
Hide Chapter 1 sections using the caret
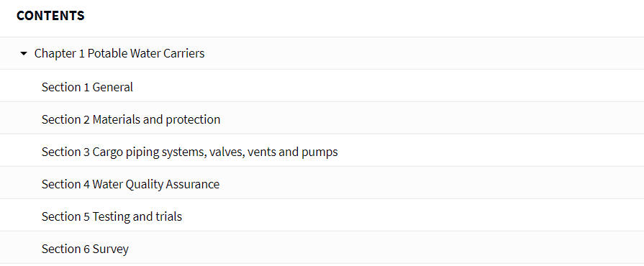24,53
